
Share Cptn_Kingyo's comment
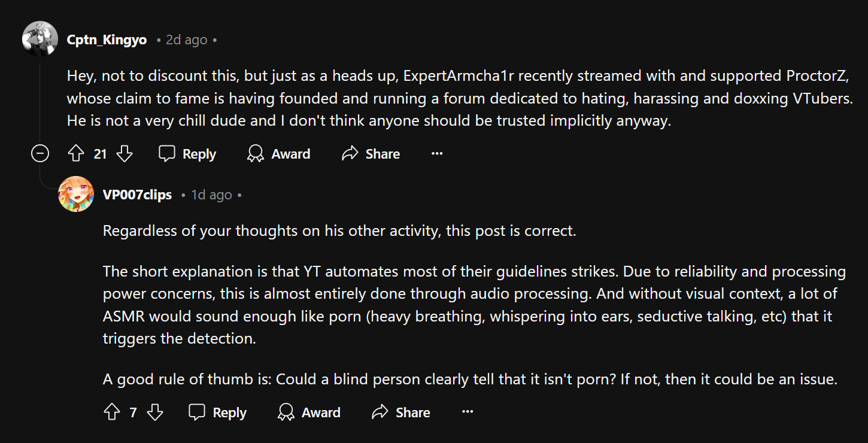tap(371, 154)
